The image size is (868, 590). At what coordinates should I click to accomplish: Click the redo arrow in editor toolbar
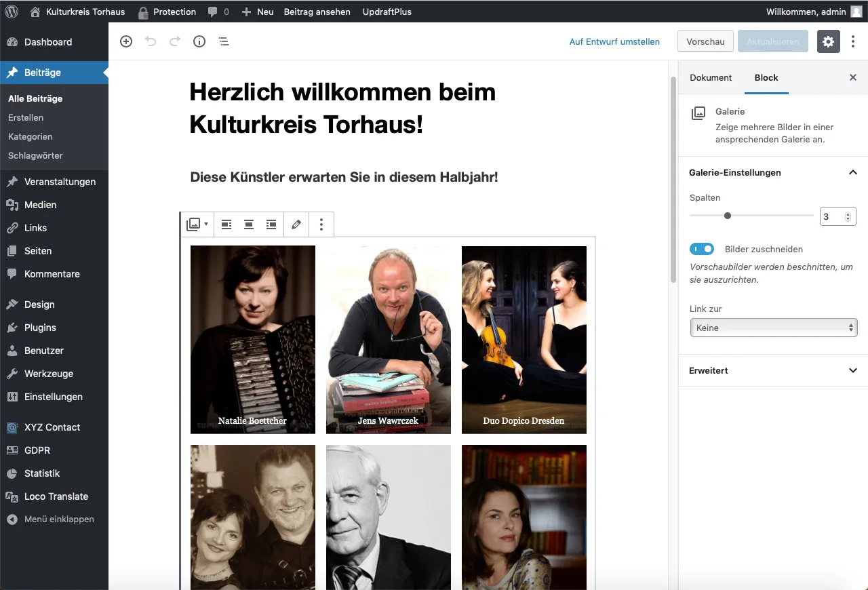(175, 41)
